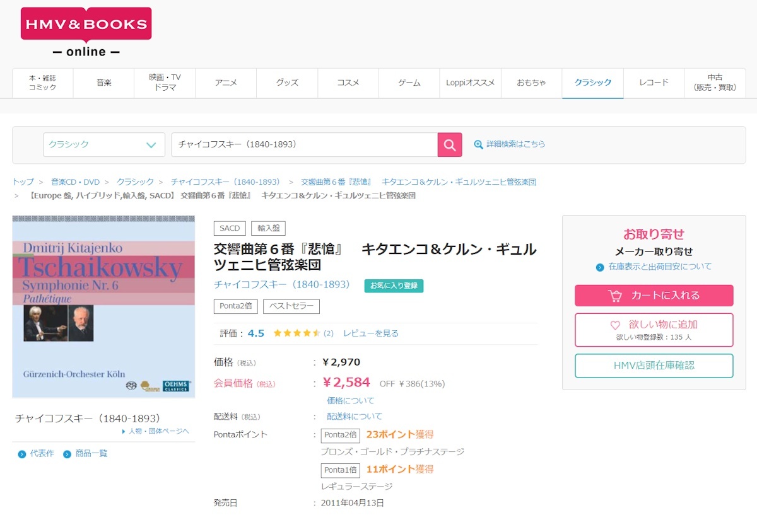The height and width of the screenshot is (532, 757).
Task: Open the アニメ category tab
Action: point(225,83)
